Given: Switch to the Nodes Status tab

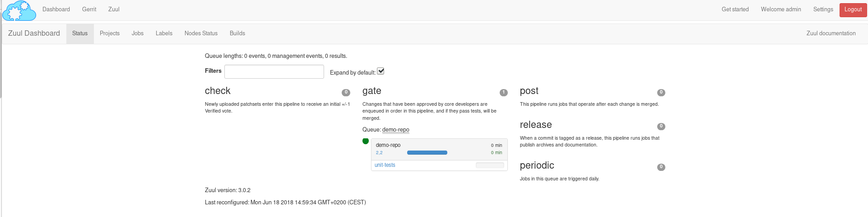Looking at the screenshot, I should [201, 33].
